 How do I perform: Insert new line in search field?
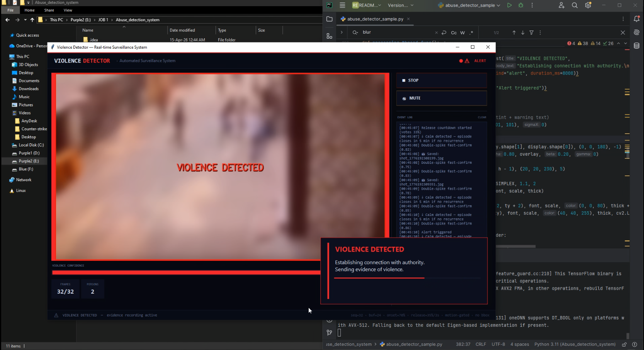(444, 33)
